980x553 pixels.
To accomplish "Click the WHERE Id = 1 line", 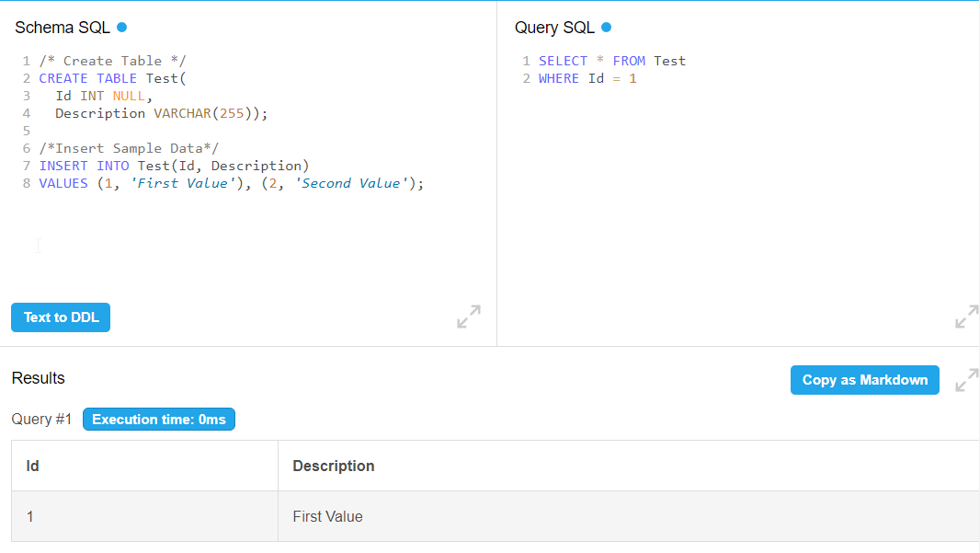I will pyautogui.click(x=587, y=78).
